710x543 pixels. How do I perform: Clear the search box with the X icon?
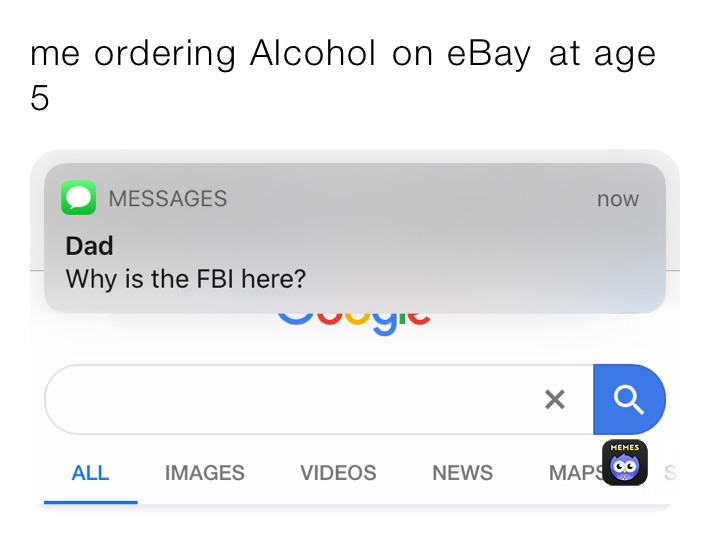tap(554, 400)
